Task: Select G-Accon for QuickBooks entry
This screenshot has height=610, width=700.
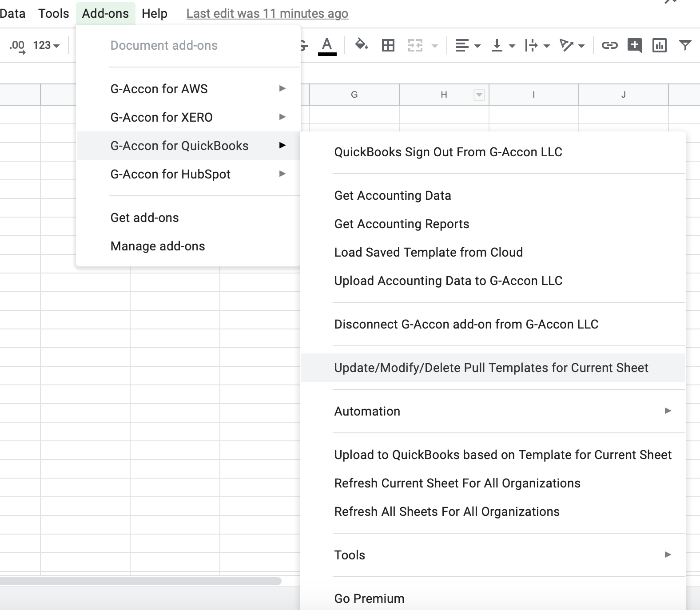Action: pyautogui.click(x=188, y=146)
